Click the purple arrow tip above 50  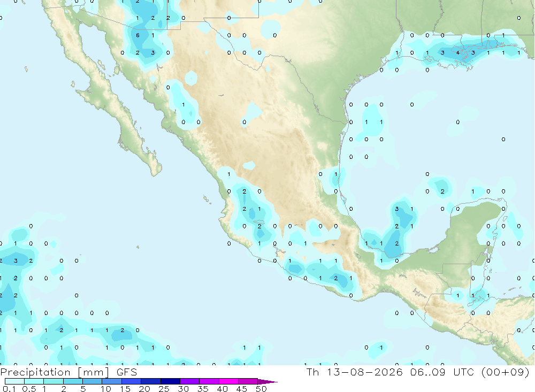pos(267,382)
